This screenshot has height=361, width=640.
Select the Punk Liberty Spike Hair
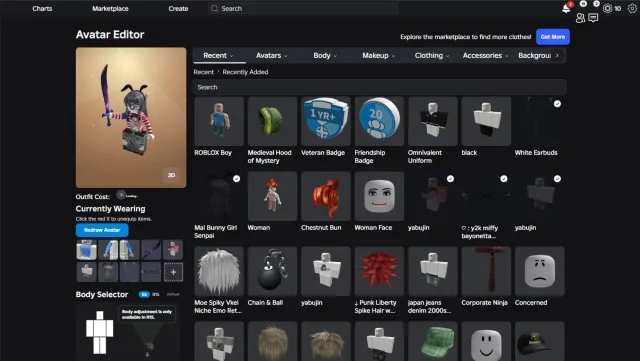[x=379, y=271]
